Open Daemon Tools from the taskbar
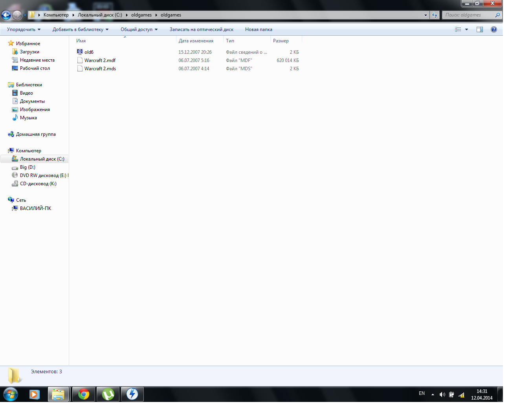Screen dimensions: 510x420 [132, 394]
